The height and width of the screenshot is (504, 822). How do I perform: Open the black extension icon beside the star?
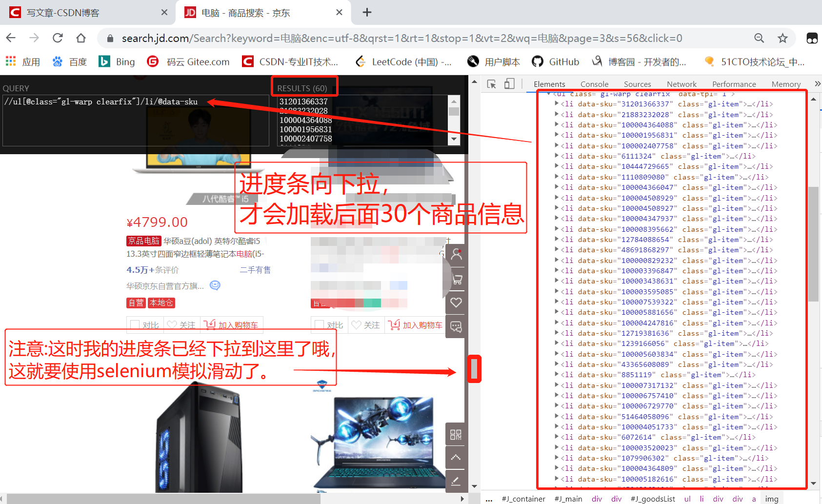click(812, 38)
